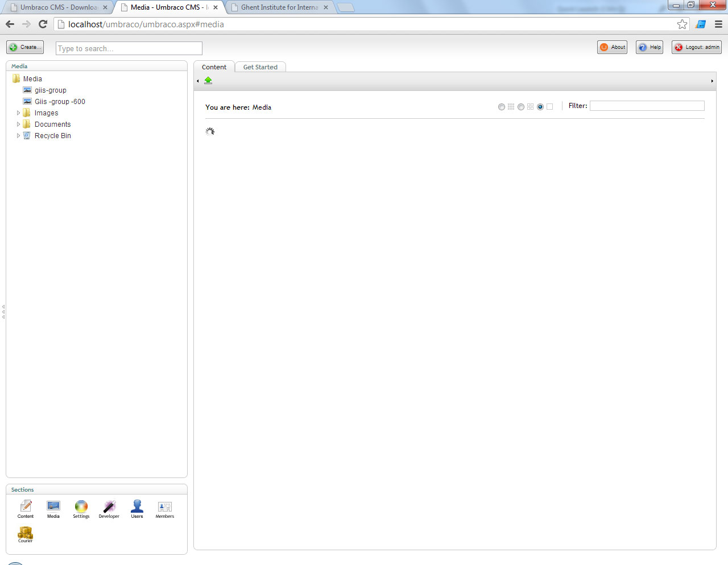Switch to the Get Started tab
The image size is (728, 565).
[260, 67]
